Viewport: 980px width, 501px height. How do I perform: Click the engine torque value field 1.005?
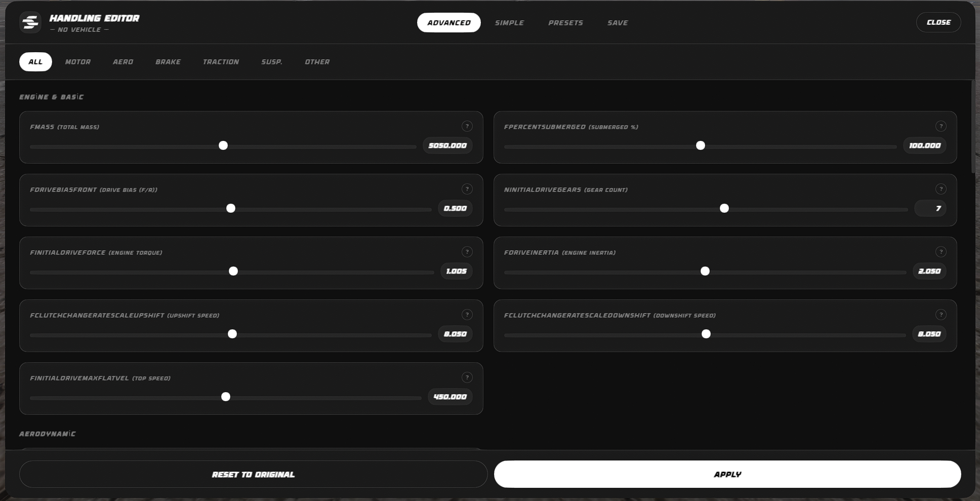[456, 271]
